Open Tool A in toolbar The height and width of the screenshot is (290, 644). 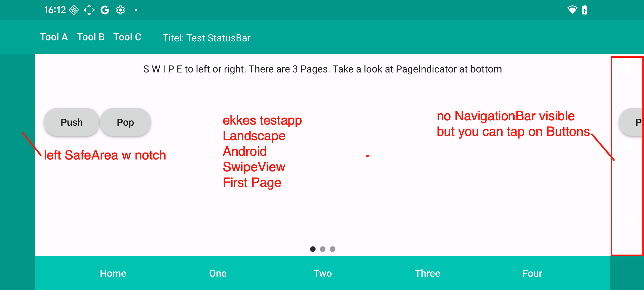click(54, 37)
